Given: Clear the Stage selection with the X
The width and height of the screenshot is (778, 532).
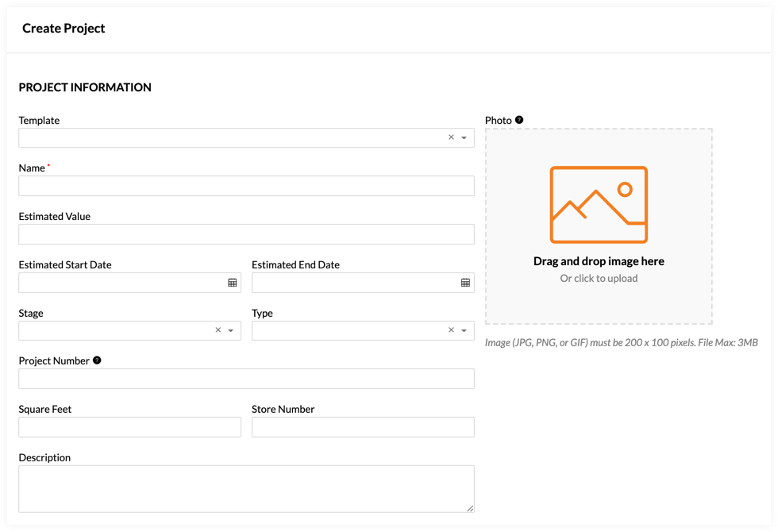Looking at the screenshot, I should [218, 330].
